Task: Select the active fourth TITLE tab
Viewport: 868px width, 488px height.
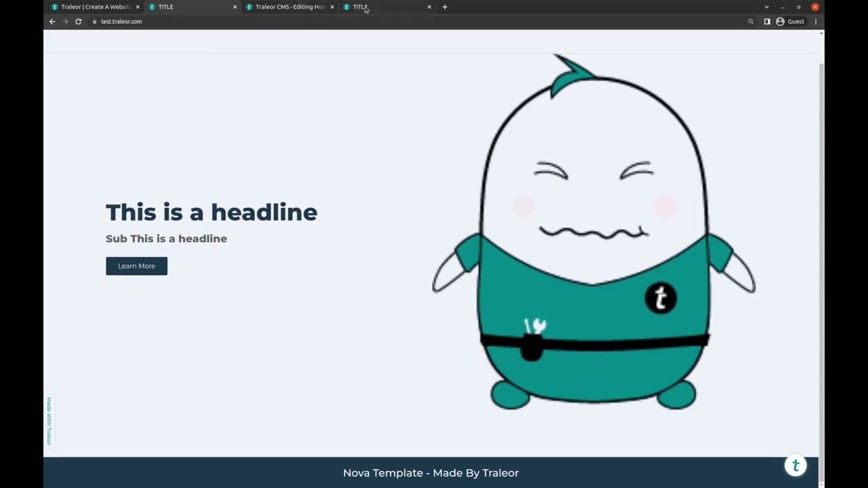Action: click(387, 7)
